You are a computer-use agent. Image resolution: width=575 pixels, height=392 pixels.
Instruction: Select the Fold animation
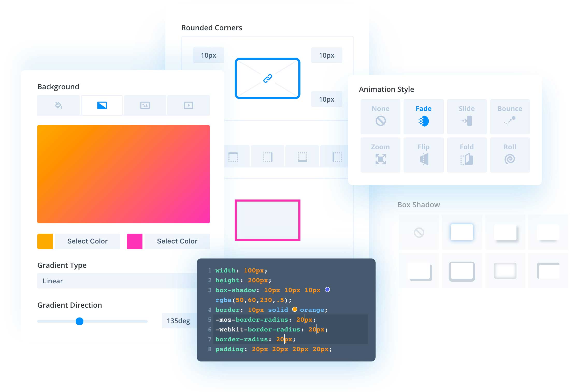466,154
